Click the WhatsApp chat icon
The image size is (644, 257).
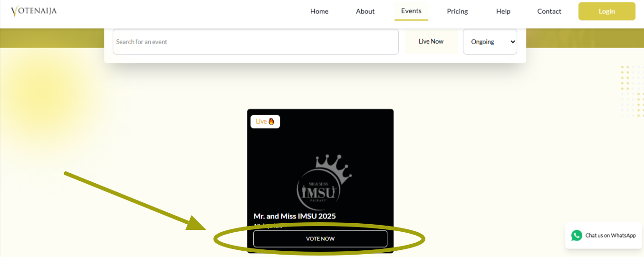(x=577, y=235)
